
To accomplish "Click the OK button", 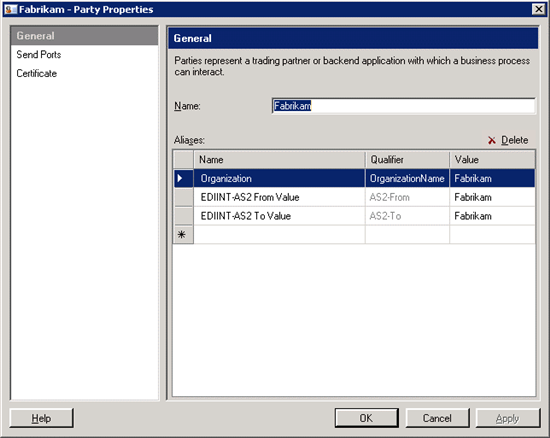I will point(366,418).
